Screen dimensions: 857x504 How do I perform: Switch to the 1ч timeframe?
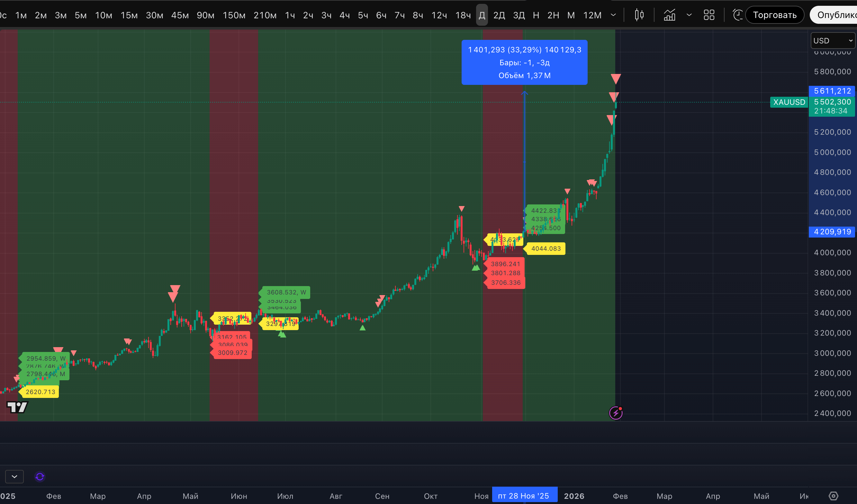290,15
